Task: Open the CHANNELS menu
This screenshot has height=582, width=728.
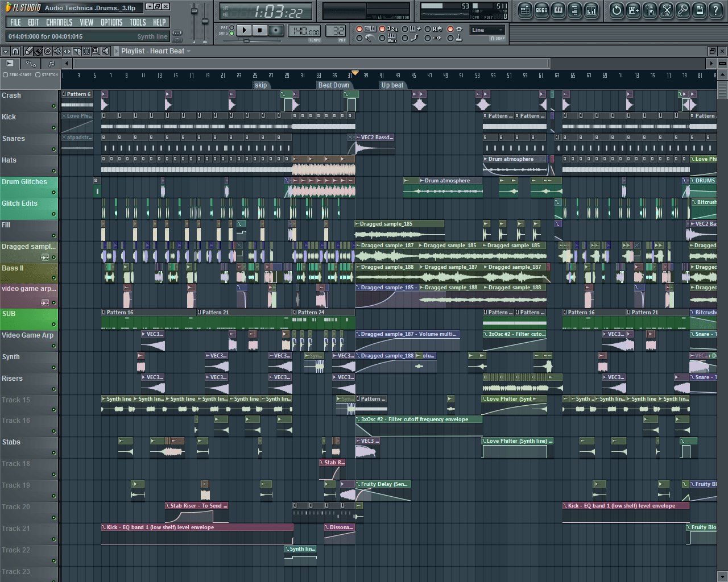Action: coord(59,22)
